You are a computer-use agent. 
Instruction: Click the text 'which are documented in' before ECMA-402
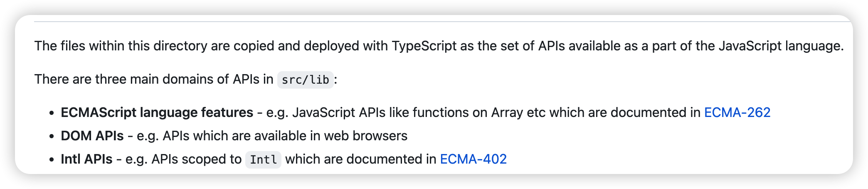point(361,159)
